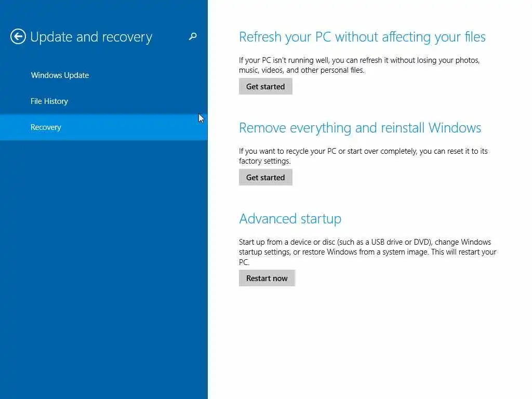Click text 'If your PC isn't running well'

coord(284,60)
